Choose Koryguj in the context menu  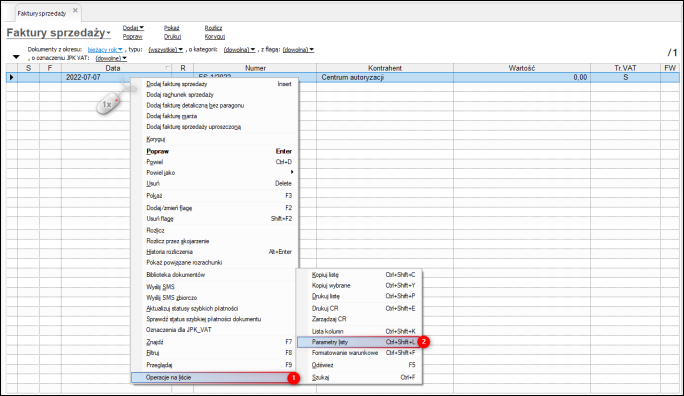pyautogui.click(x=215, y=139)
